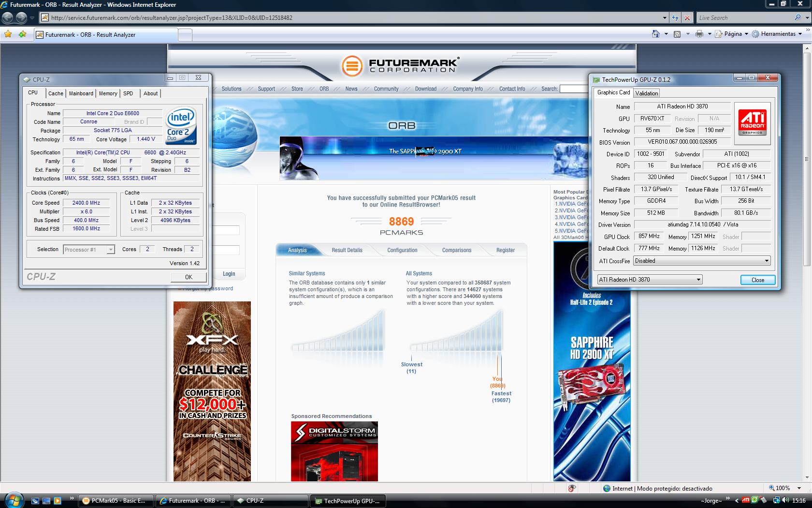Click the Login link
Image resolution: width=812 pixels, height=508 pixels.
point(229,274)
